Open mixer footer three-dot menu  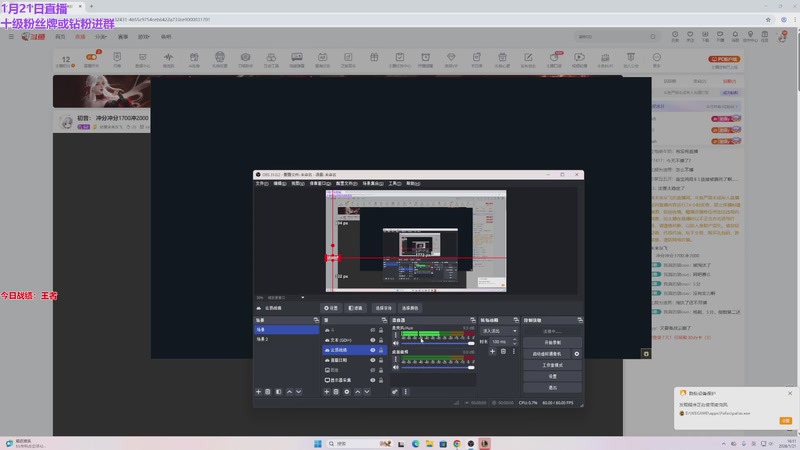tap(406, 392)
